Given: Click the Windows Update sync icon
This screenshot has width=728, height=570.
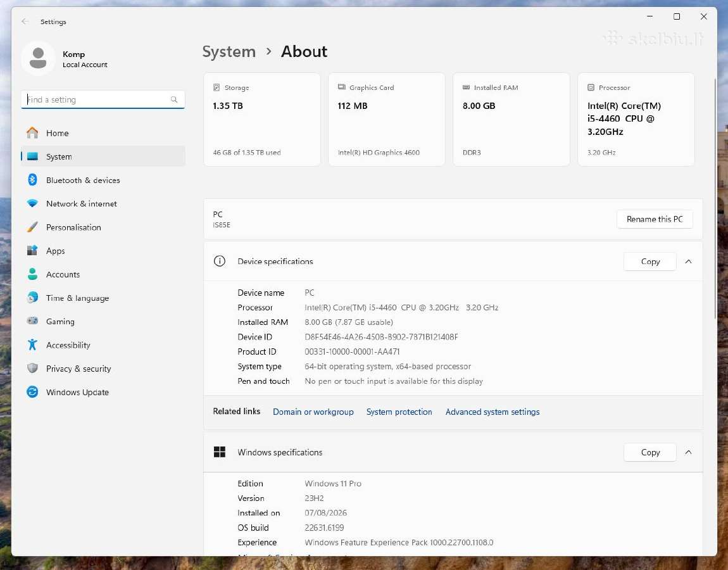Looking at the screenshot, I should (32, 392).
